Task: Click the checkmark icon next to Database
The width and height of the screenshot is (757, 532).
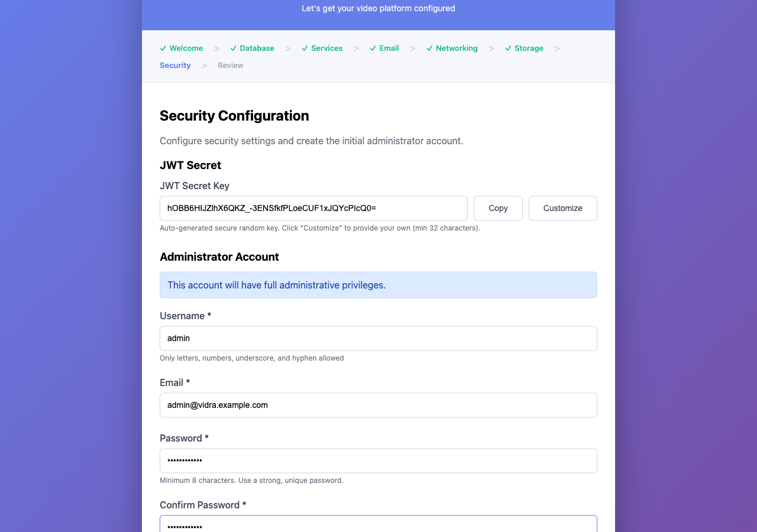Action: pyautogui.click(x=233, y=48)
